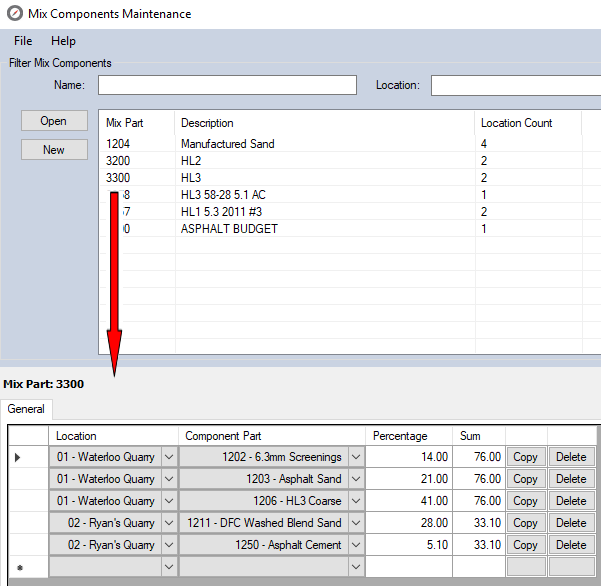
Task: Click the Component Part column header
Action: tap(272, 436)
